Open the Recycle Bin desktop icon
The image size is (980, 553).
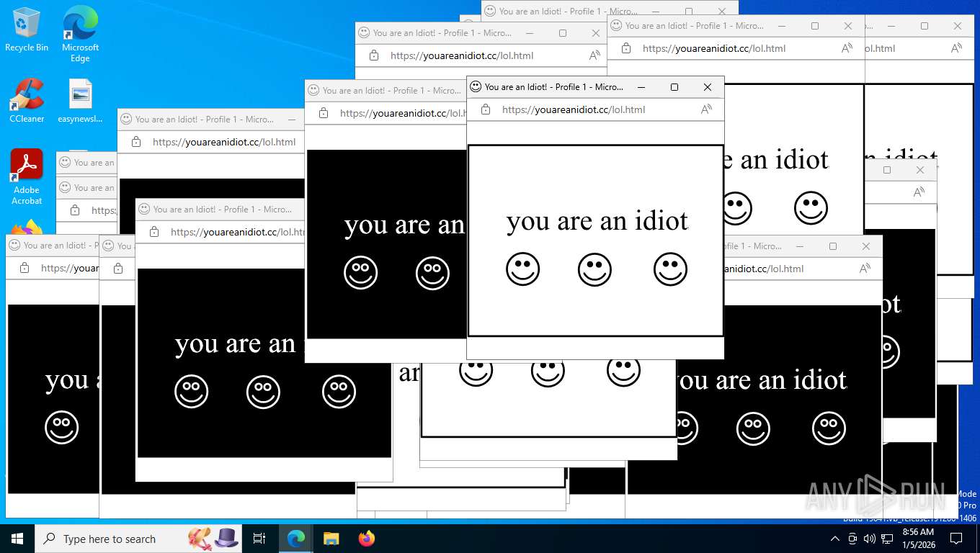click(27, 30)
